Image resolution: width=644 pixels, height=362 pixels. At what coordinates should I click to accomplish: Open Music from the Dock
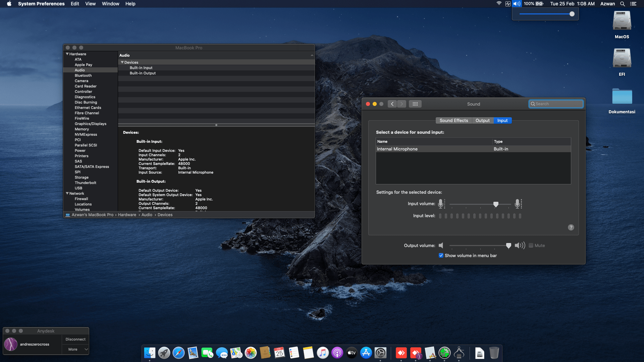(323, 353)
